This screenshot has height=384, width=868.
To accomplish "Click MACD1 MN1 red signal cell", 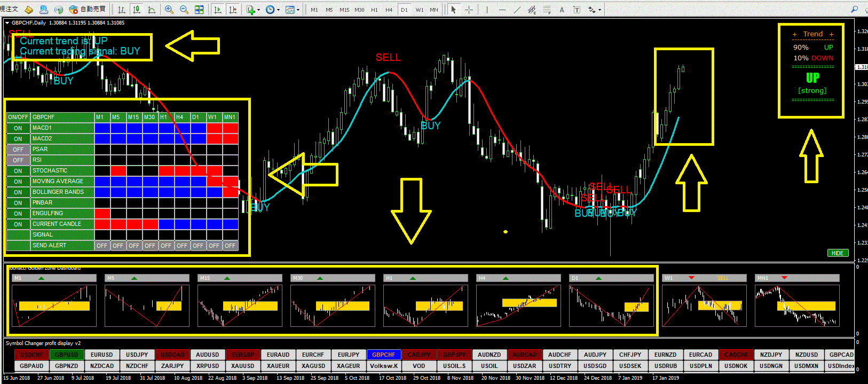I will 230,128.
